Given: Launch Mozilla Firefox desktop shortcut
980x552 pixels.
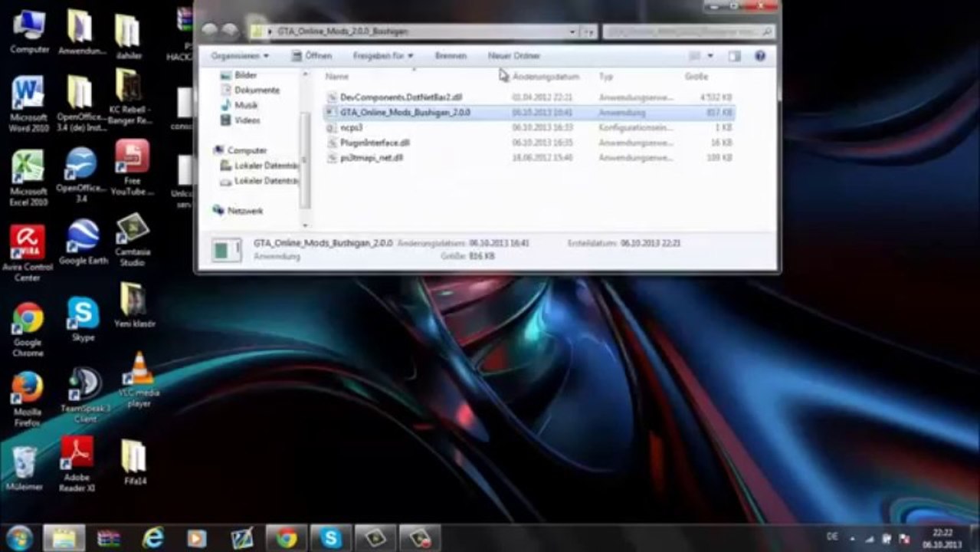Looking at the screenshot, I should pyautogui.click(x=28, y=399).
